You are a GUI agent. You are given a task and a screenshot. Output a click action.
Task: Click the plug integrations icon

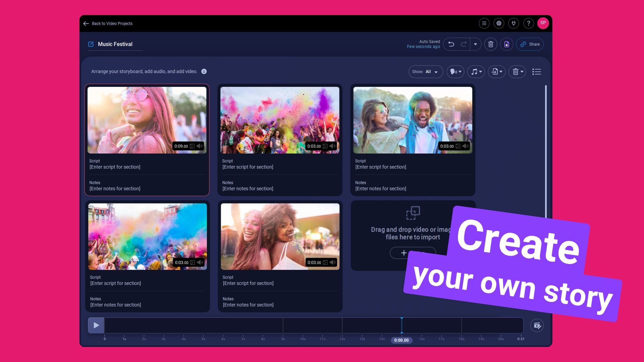point(514,23)
